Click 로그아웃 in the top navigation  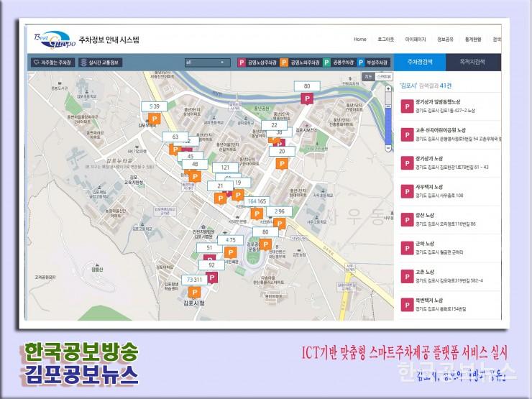click(386, 40)
